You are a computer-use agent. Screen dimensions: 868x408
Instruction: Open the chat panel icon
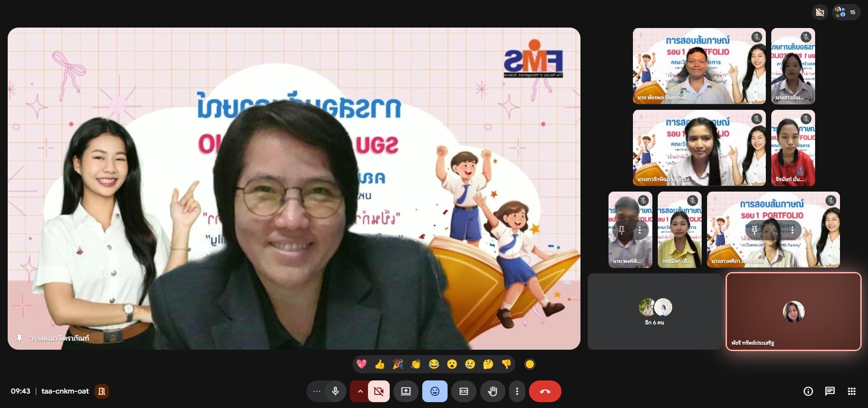pyautogui.click(x=830, y=391)
